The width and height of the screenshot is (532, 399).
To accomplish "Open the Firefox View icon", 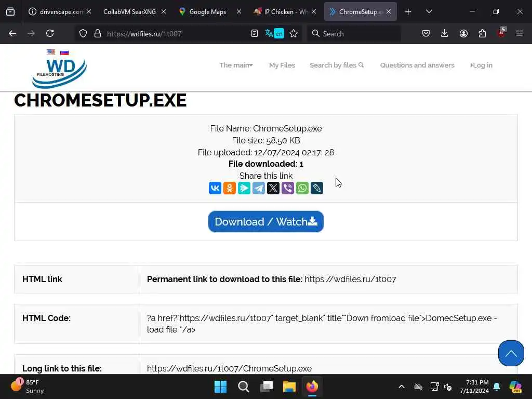I will coord(10,12).
